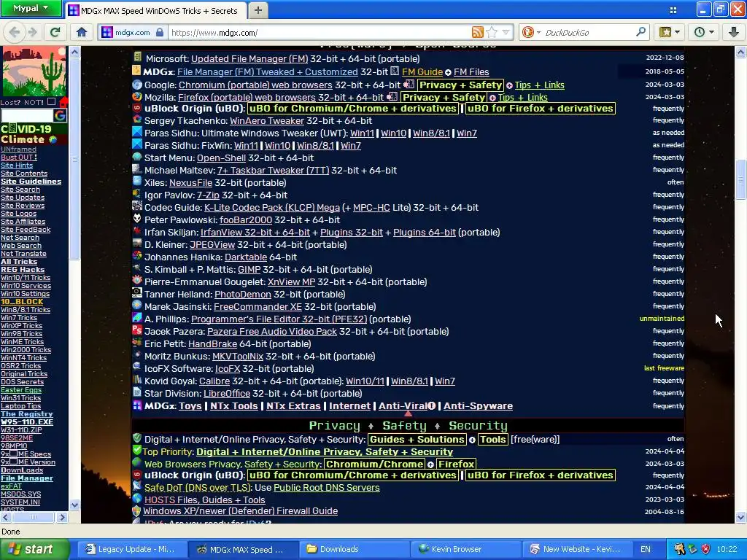The image size is (747, 560).
Task: Expand the address bar history dropdown arrow
Action: [x=506, y=32]
